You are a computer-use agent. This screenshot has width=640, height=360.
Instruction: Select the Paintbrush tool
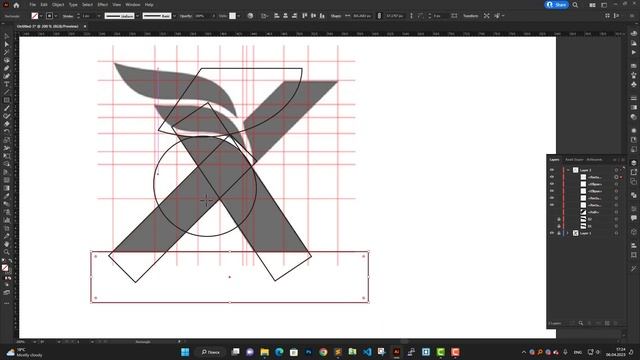tap(7, 108)
